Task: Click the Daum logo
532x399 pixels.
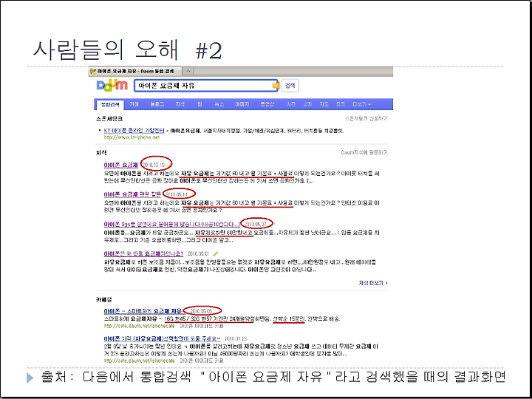Action: pos(112,86)
